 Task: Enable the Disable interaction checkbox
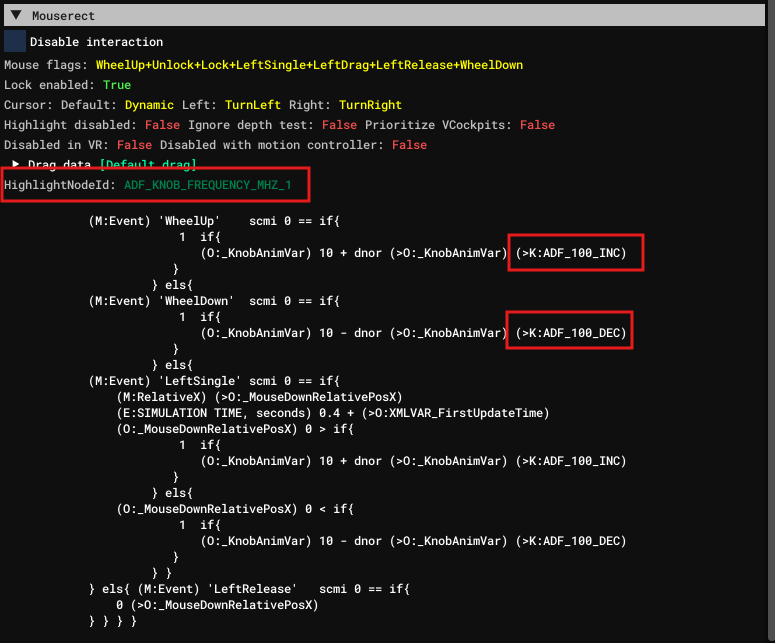15,41
